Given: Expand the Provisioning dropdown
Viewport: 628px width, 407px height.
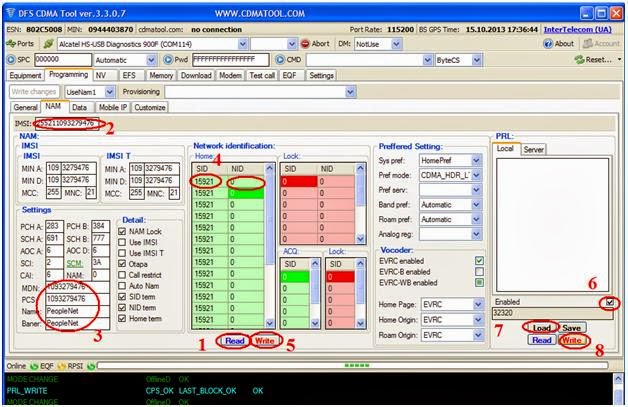Looking at the screenshot, I should pyautogui.click(x=350, y=92).
